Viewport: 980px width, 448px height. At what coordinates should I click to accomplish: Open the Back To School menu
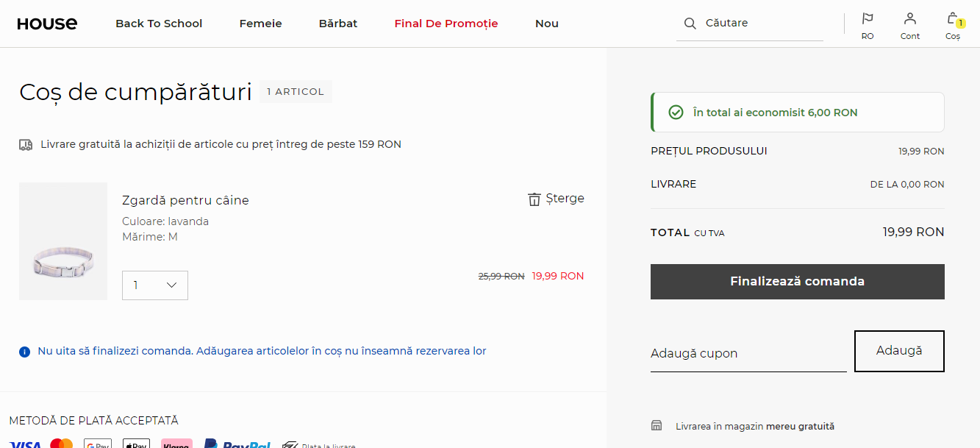point(159,24)
